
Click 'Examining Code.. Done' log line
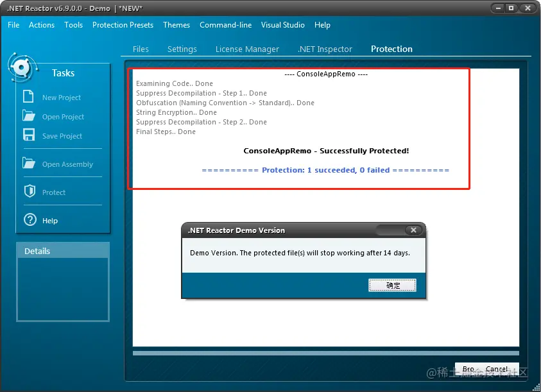175,83
